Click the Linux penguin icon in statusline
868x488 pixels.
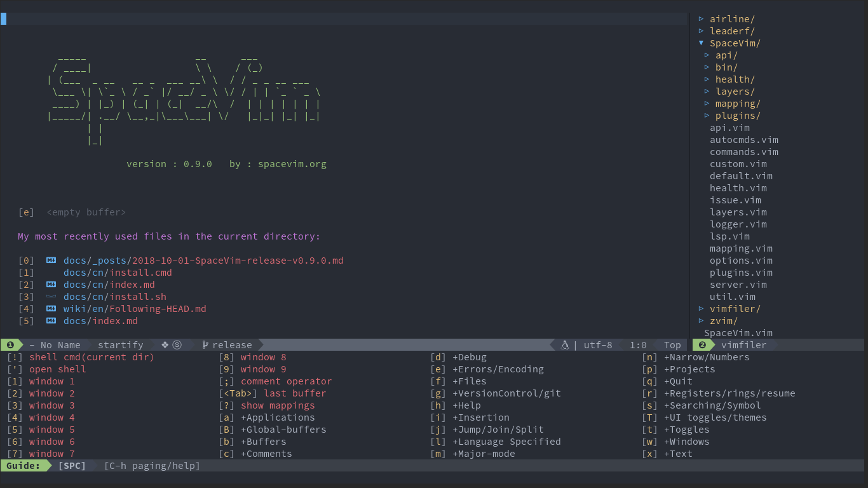click(564, 345)
